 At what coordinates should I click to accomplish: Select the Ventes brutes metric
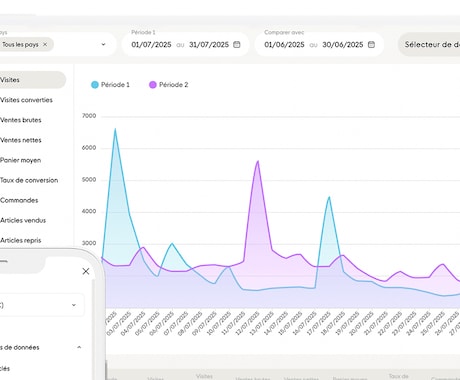(21, 120)
